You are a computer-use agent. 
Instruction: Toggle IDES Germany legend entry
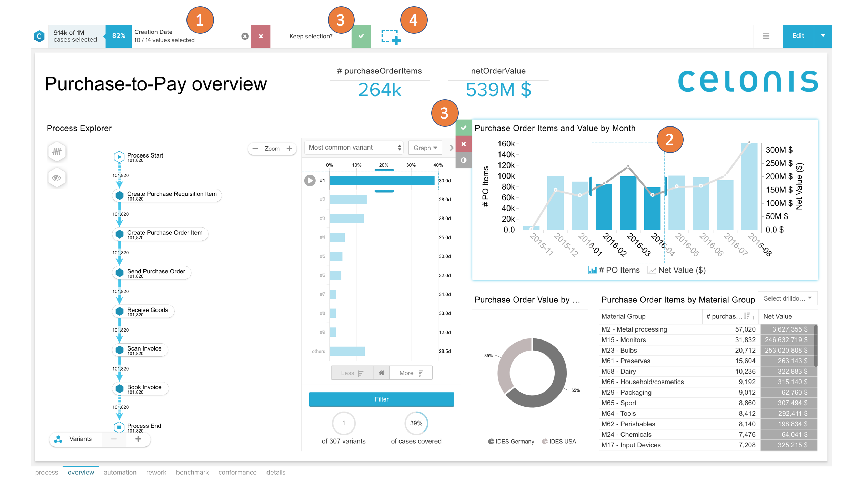point(511,441)
